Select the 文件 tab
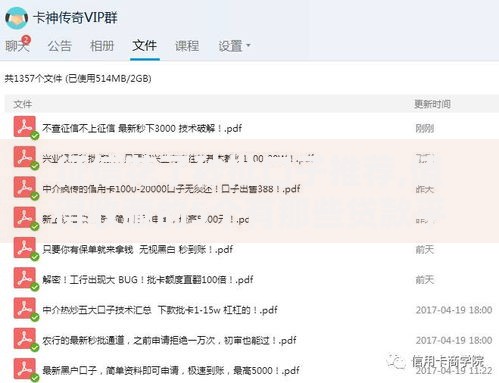Screen dimensions: 499x383 coord(144,45)
